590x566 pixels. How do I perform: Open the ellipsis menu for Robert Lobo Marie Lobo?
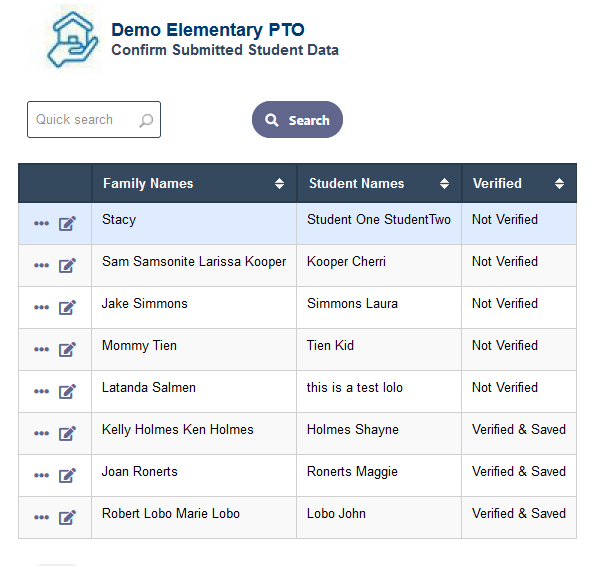click(41, 517)
